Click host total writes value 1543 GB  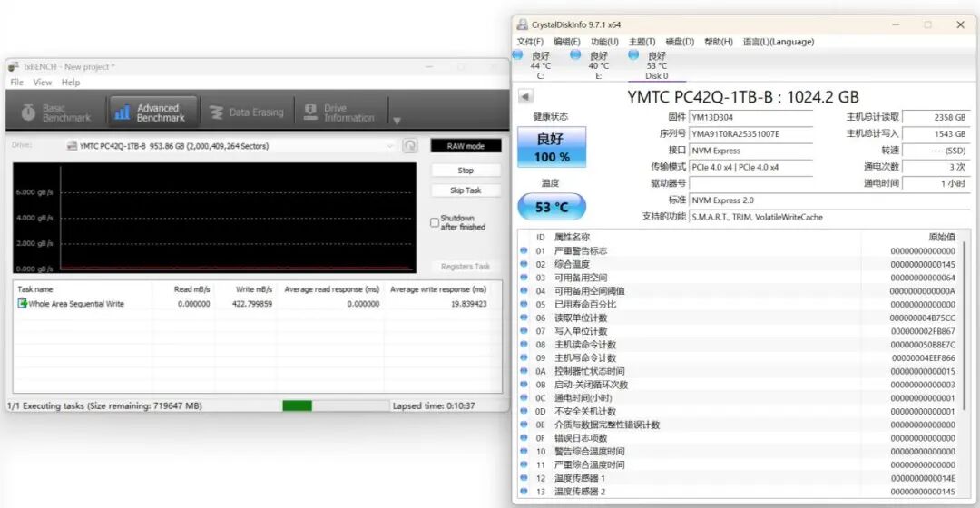936,133
